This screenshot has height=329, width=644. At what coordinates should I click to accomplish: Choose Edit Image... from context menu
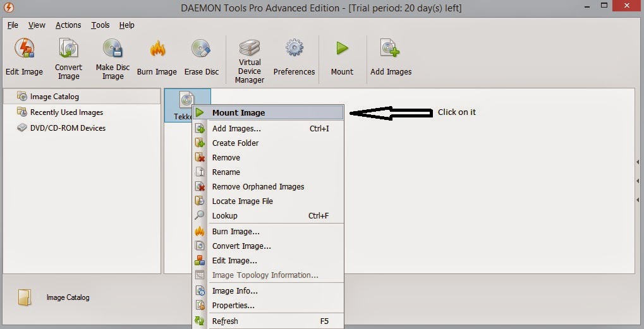click(268, 261)
